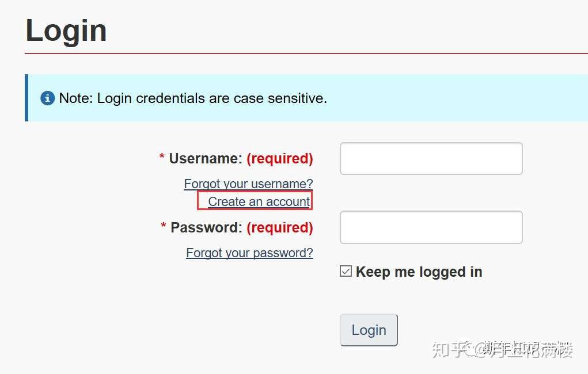Click the red asterisk beside Password
The width and height of the screenshot is (588, 374).
164,227
